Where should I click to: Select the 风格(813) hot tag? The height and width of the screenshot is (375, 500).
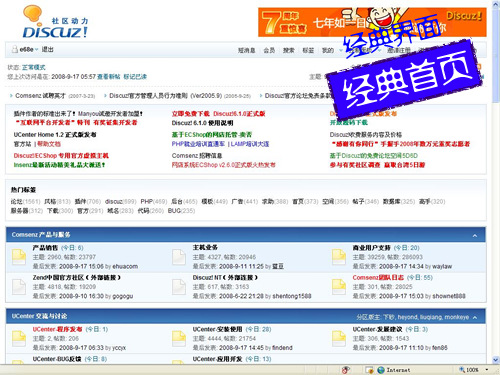(x=57, y=202)
